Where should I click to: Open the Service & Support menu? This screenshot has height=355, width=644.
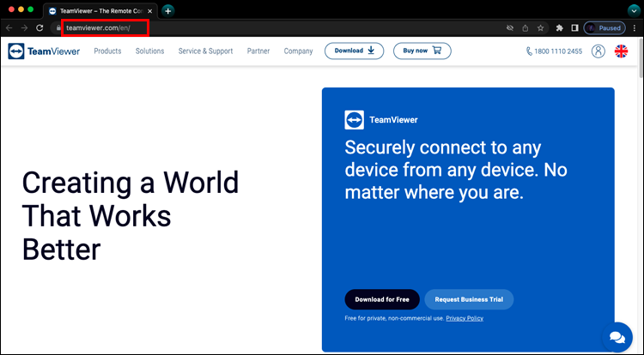coord(205,51)
